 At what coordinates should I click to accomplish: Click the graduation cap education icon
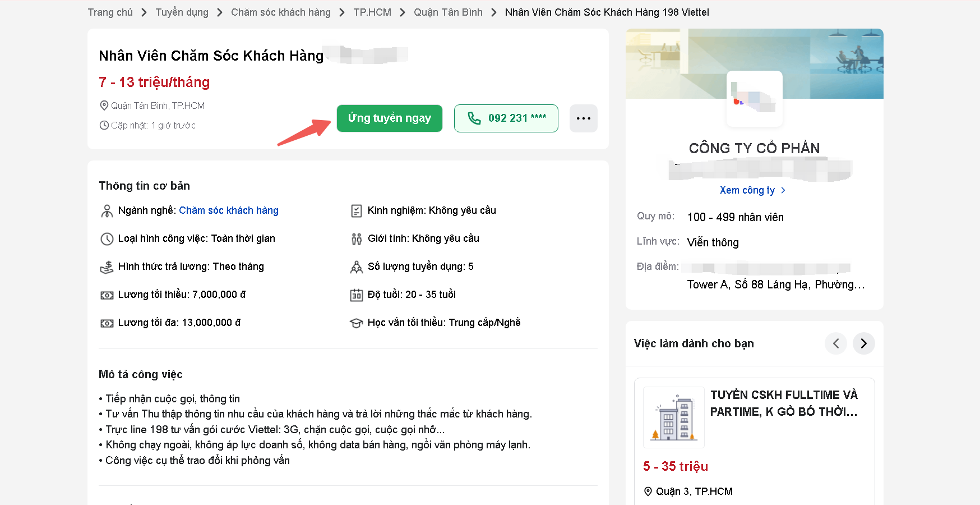pos(356,323)
